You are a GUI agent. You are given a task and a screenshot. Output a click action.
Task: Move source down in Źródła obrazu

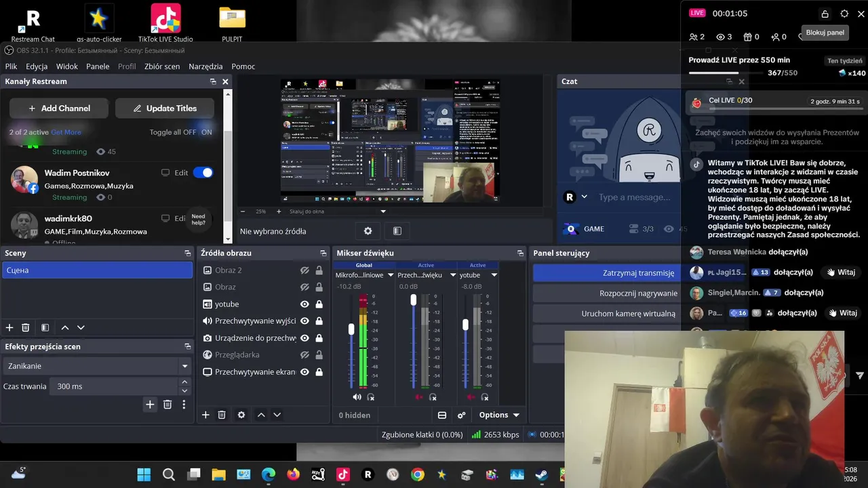[277, 415]
